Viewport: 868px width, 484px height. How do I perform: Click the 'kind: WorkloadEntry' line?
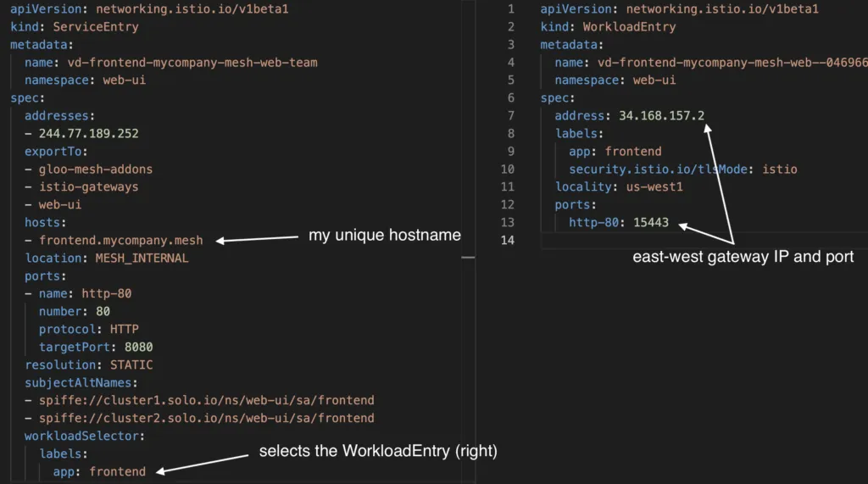[x=608, y=26]
